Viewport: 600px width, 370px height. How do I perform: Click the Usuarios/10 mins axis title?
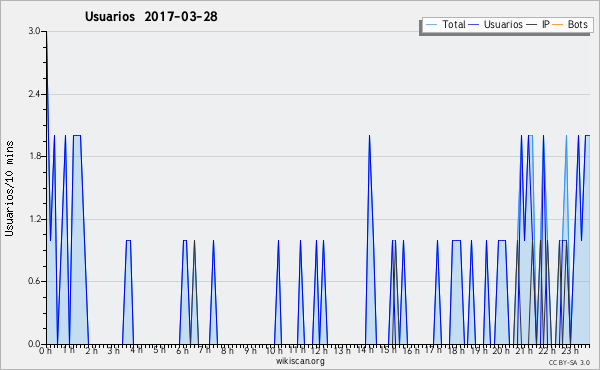(x=9, y=189)
